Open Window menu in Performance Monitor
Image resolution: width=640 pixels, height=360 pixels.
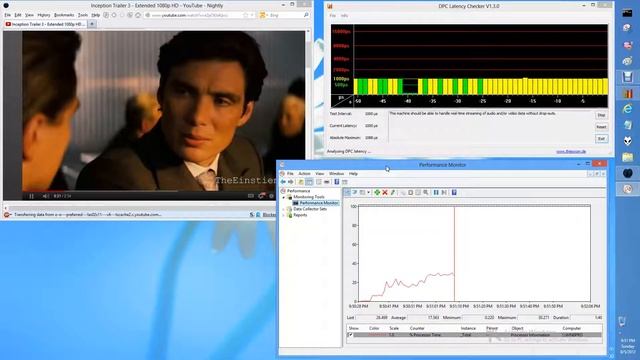coord(336,174)
